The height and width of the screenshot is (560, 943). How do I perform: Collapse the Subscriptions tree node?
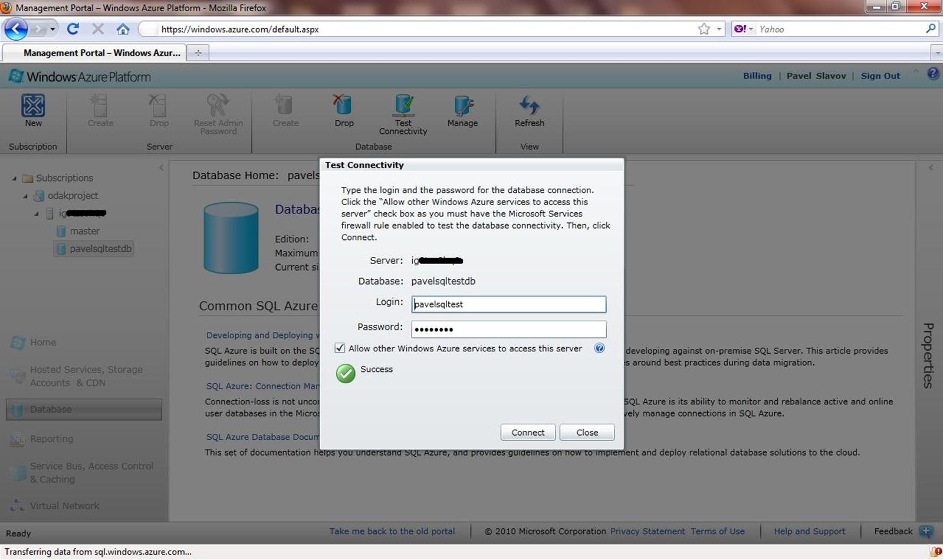pyautogui.click(x=15, y=178)
